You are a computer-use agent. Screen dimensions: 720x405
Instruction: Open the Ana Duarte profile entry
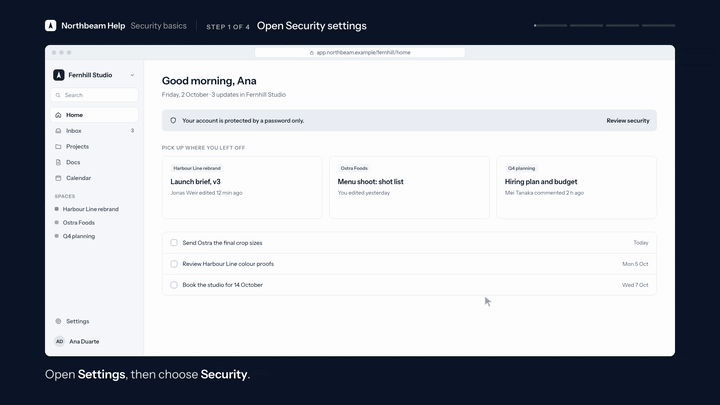point(94,342)
